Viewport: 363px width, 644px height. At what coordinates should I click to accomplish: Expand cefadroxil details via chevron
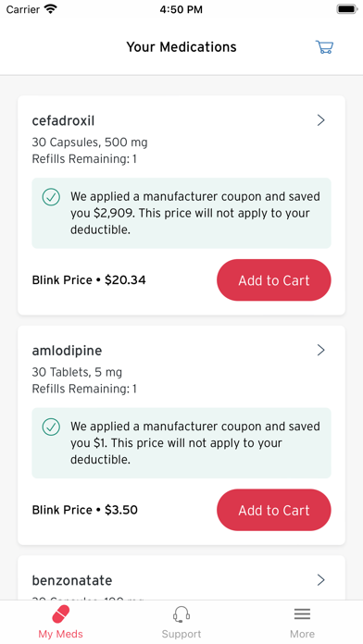(x=321, y=120)
